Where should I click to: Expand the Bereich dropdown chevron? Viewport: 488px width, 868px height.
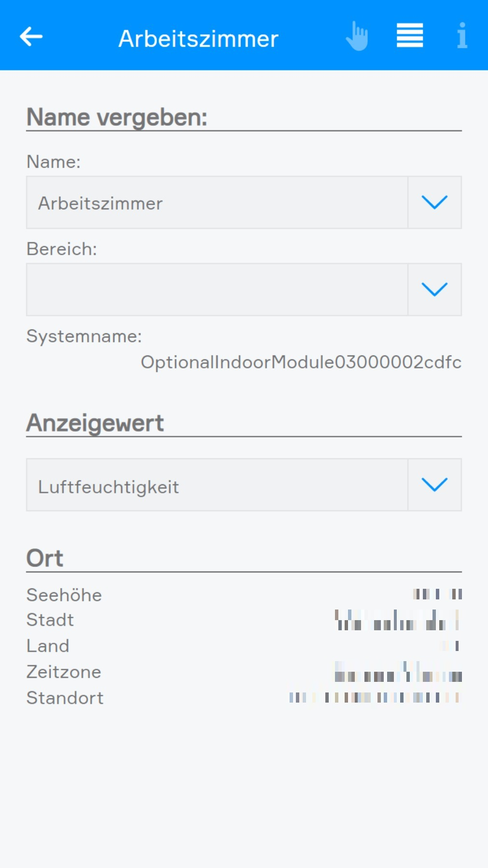(x=434, y=290)
